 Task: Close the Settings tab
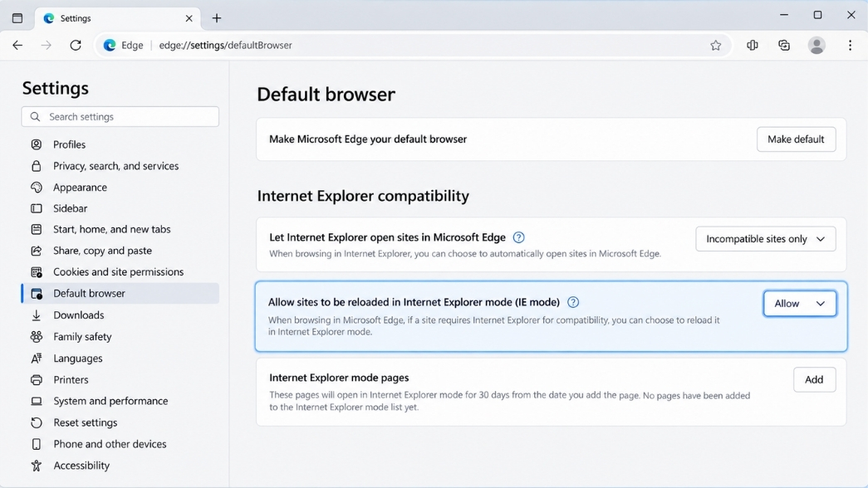[189, 18]
